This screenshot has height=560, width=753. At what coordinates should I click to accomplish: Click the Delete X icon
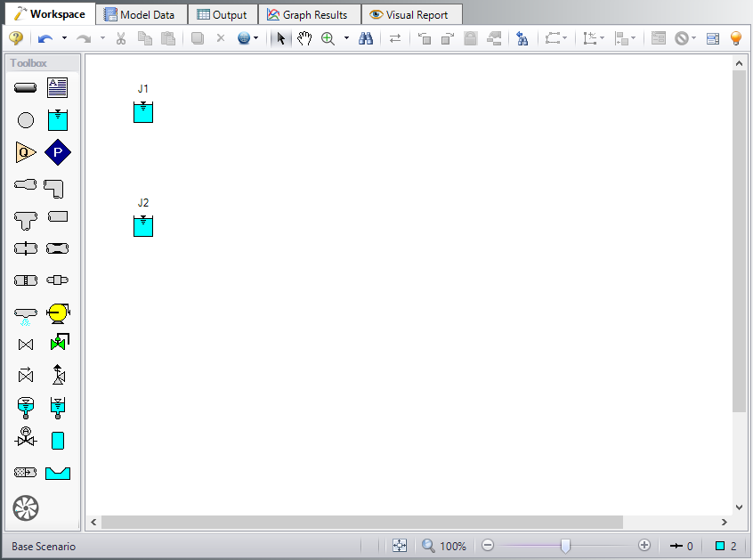tap(221, 38)
